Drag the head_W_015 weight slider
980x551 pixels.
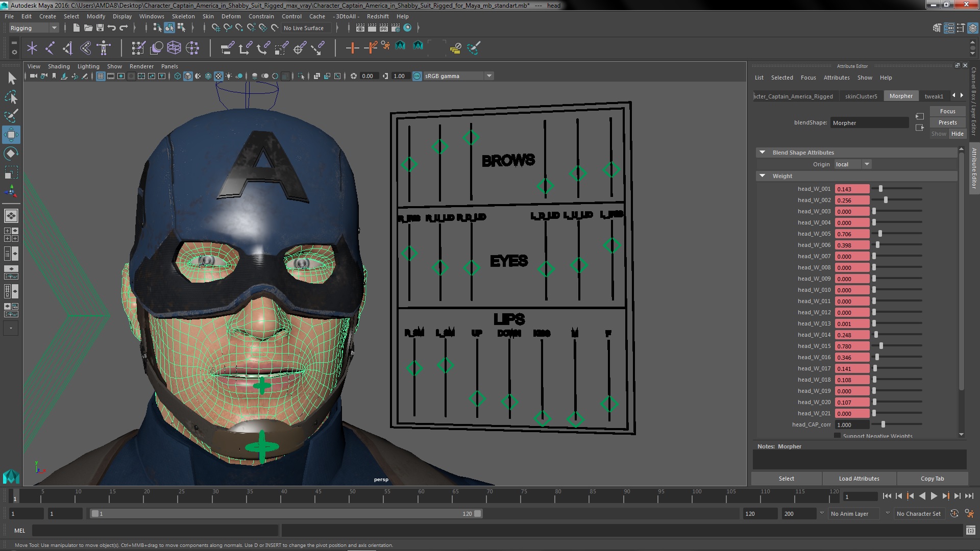(881, 345)
